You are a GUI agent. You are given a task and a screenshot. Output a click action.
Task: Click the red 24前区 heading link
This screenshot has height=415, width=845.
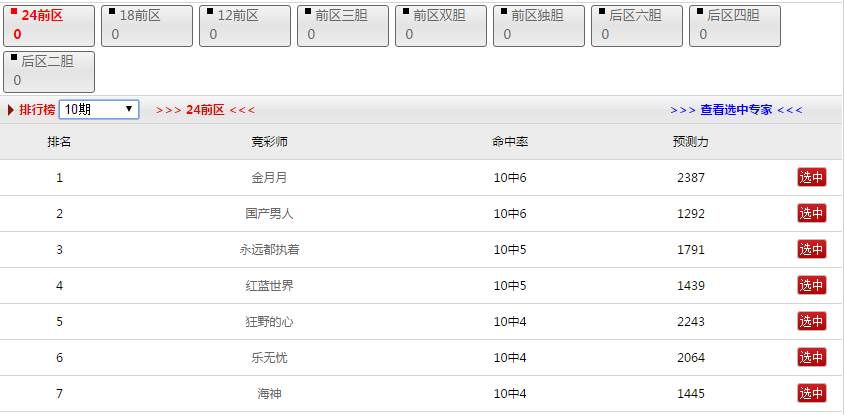[x=205, y=110]
